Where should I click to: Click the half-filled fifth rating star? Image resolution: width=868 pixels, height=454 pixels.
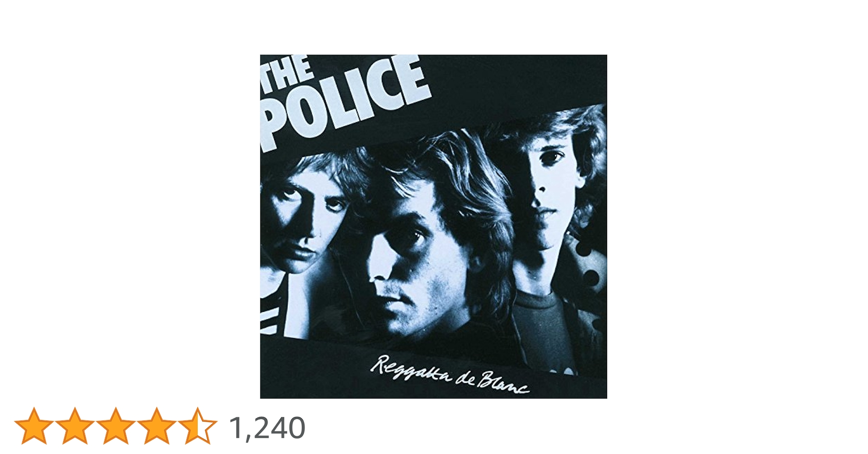(x=197, y=425)
